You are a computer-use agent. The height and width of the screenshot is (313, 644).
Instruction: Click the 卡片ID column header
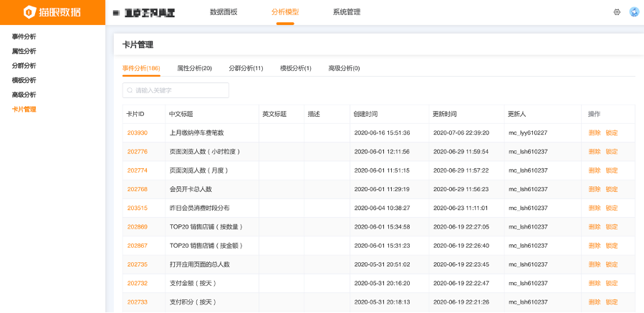135,114
